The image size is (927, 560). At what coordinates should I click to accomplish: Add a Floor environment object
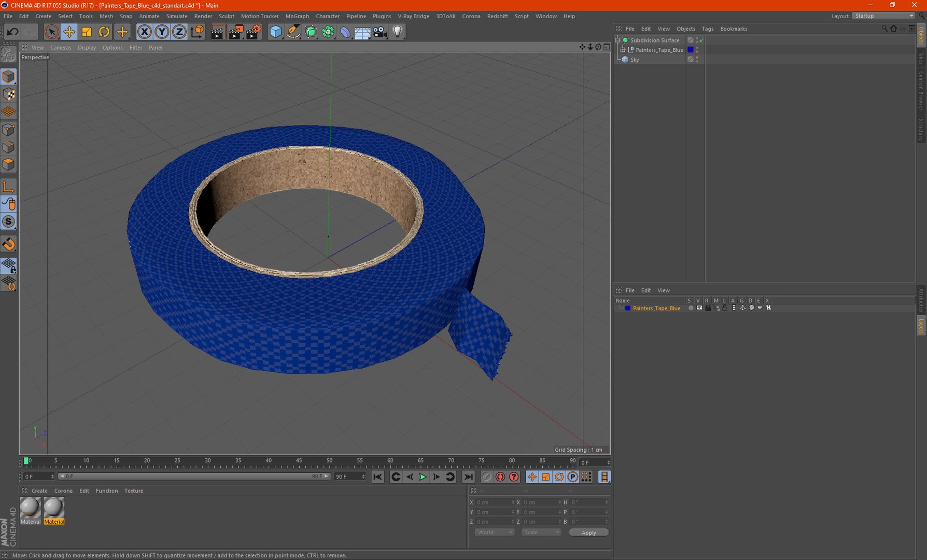[x=362, y=32]
